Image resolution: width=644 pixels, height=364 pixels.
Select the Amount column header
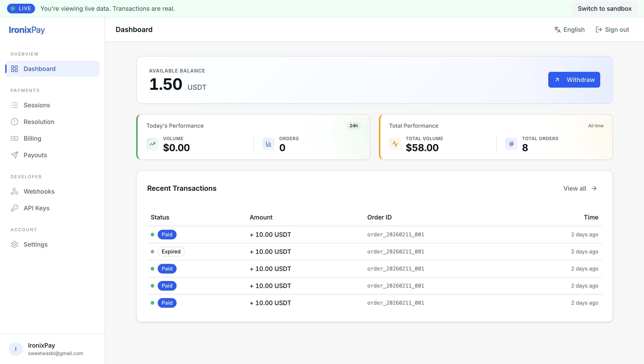pyautogui.click(x=261, y=217)
